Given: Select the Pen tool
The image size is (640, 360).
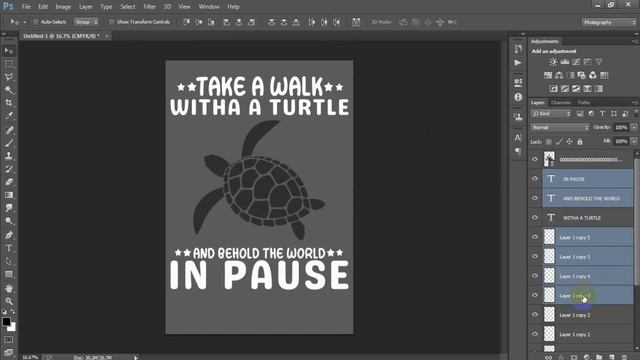Looking at the screenshot, I should click(9, 235).
